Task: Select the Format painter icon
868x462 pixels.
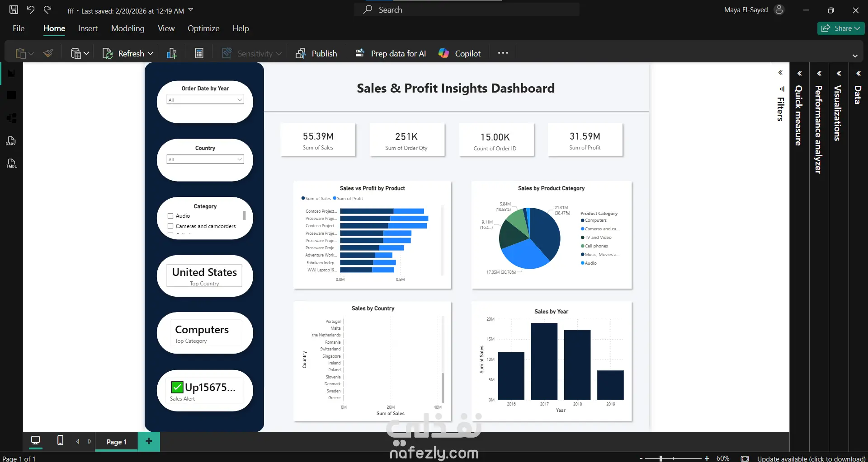Action: tap(48, 53)
